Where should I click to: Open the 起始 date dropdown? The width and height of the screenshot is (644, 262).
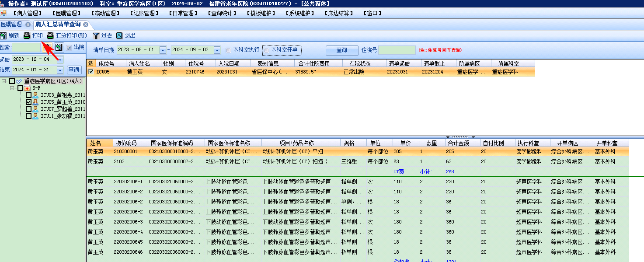[x=60, y=59]
